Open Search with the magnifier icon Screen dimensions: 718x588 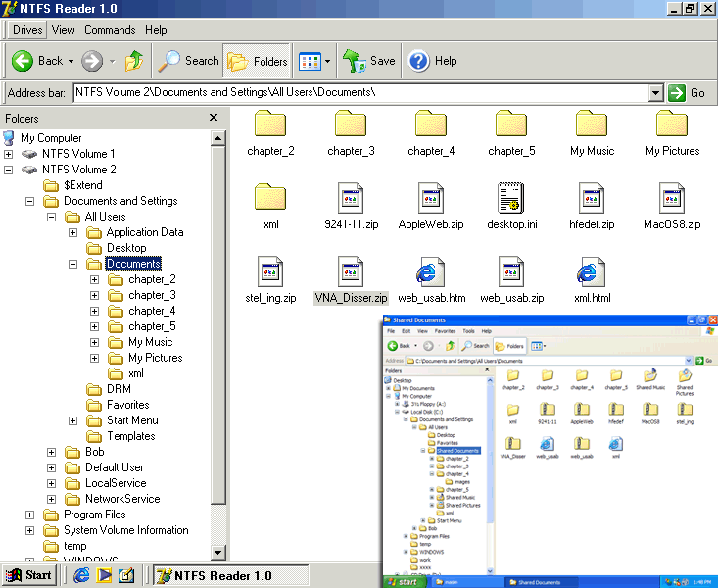(x=170, y=61)
